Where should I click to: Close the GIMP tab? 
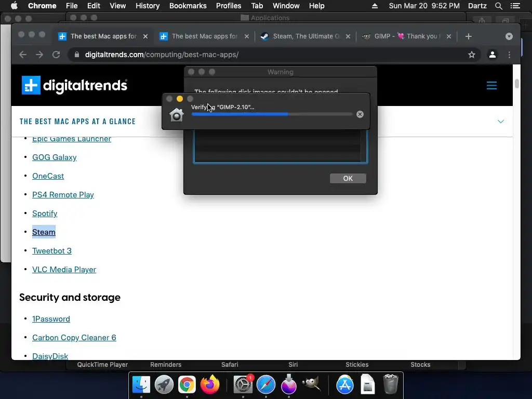pyautogui.click(x=448, y=36)
